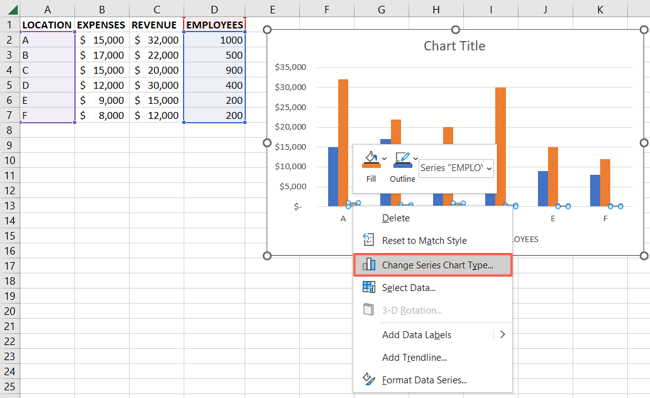Select the column D header
Viewport: 650px width, 398px height.
(214, 10)
